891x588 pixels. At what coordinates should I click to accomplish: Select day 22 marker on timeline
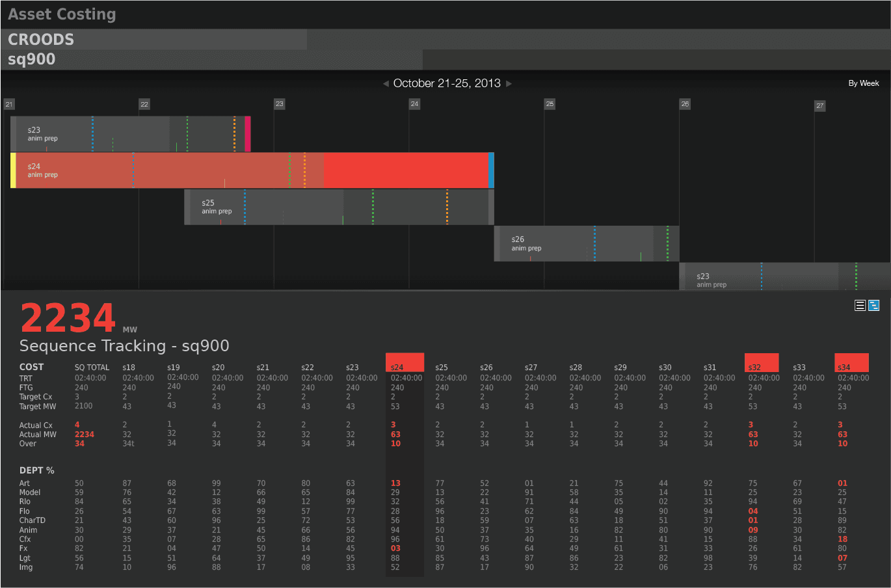[x=144, y=104]
